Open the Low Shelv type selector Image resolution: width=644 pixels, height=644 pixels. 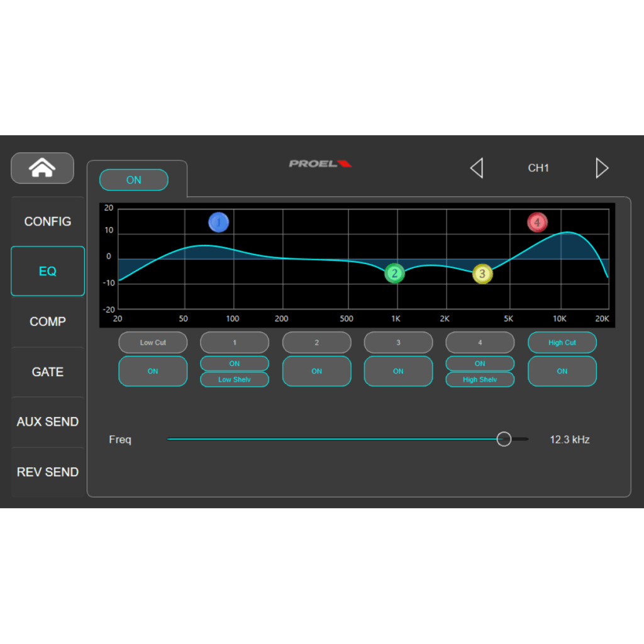pyautogui.click(x=234, y=379)
